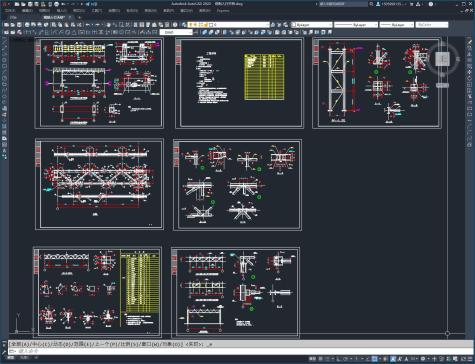This screenshot has width=475, height=364.
Task: Open the Express menu
Action: (x=223, y=11)
